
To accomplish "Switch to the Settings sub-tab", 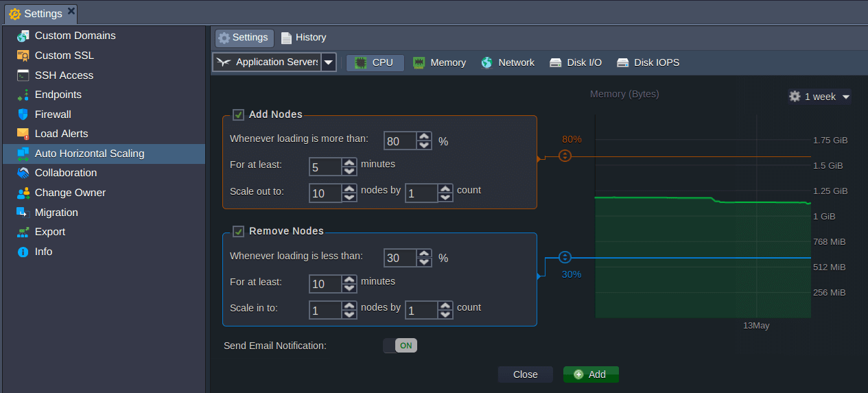I will 244,38.
